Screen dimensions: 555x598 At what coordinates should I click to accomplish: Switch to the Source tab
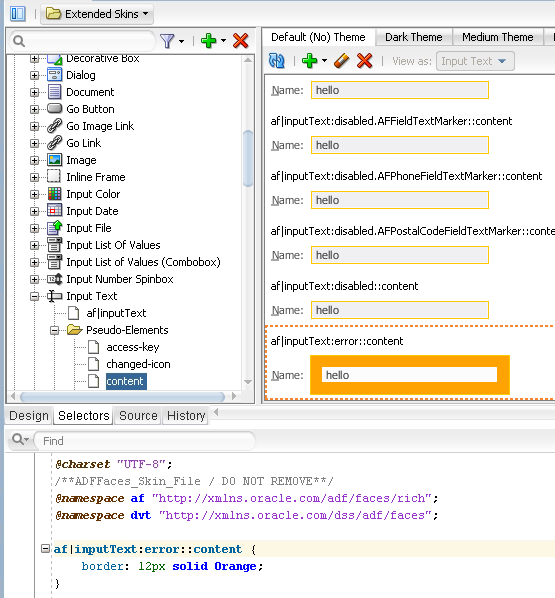pos(138,415)
